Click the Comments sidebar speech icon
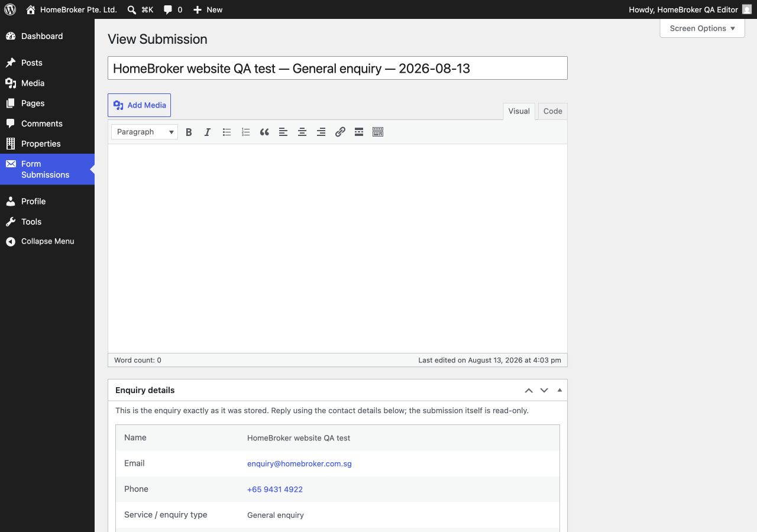757x532 pixels. (11, 124)
